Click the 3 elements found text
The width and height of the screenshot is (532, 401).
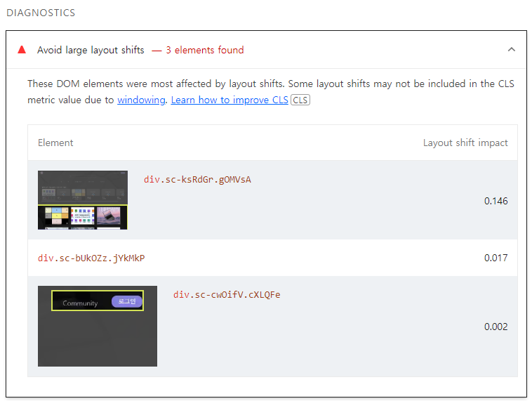(205, 50)
